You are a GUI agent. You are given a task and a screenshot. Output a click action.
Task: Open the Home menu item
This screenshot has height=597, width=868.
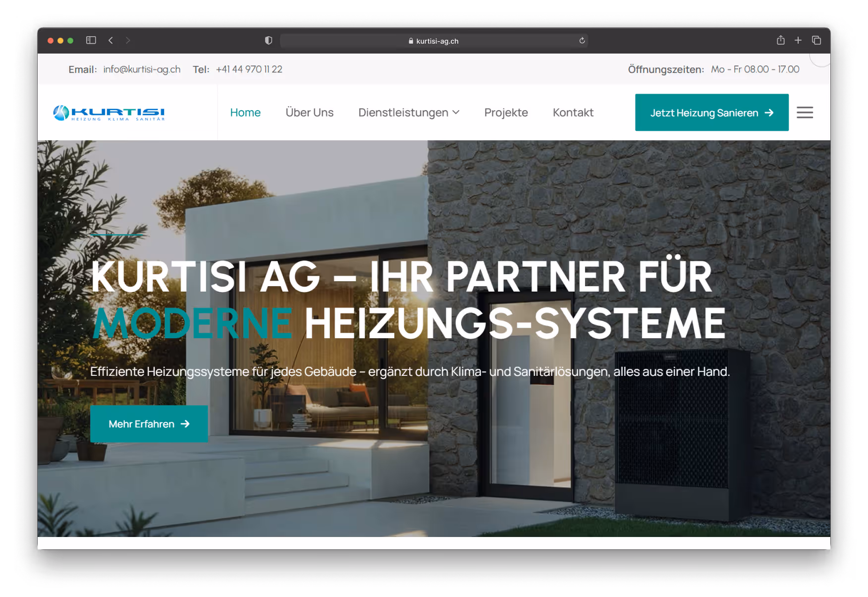(x=245, y=113)
